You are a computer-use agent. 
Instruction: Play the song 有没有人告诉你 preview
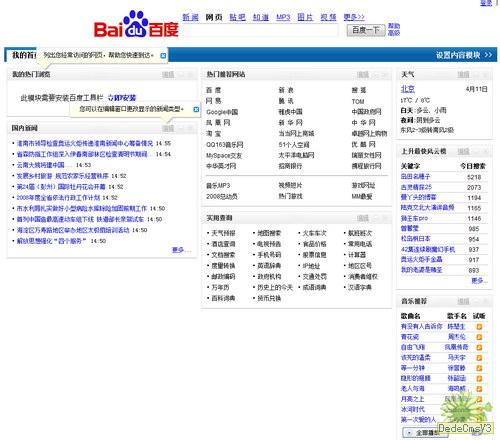click(479, 327)
